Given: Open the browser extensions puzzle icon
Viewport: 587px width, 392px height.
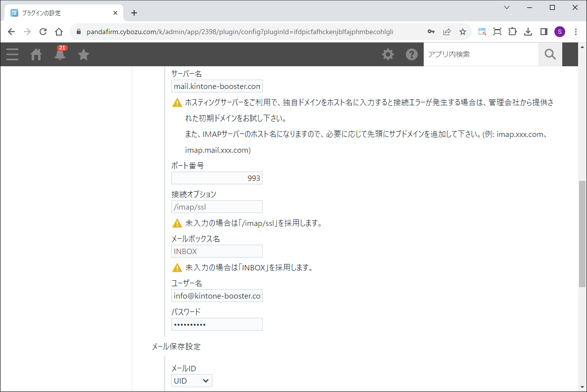Looking at the screenshot, I should 513,32.
